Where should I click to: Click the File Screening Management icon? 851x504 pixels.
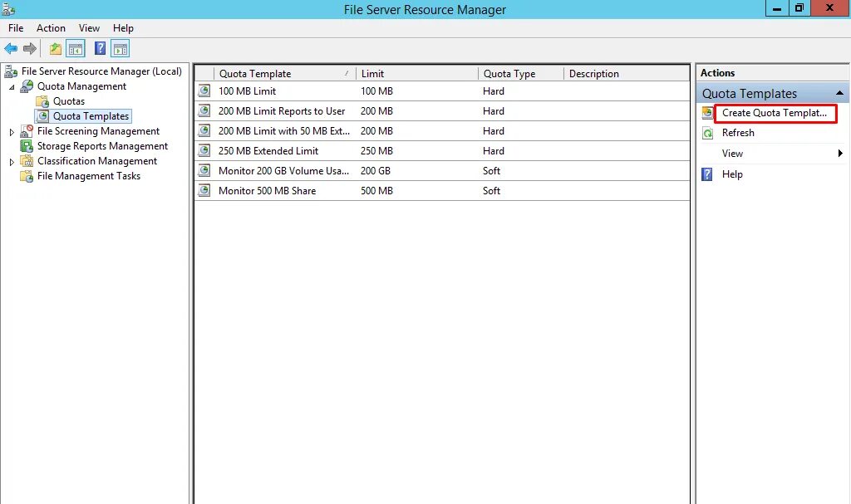click(x=27, y=130)
